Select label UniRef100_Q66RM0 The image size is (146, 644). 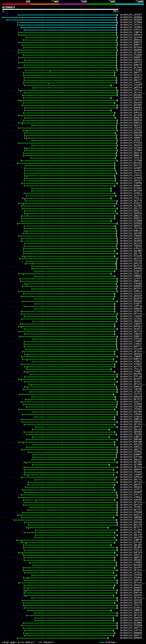(x=131, y=50)
